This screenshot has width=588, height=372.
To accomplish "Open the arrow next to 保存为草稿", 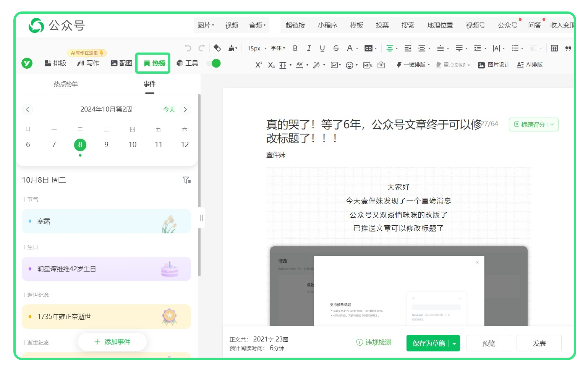I will pos(454,344).
